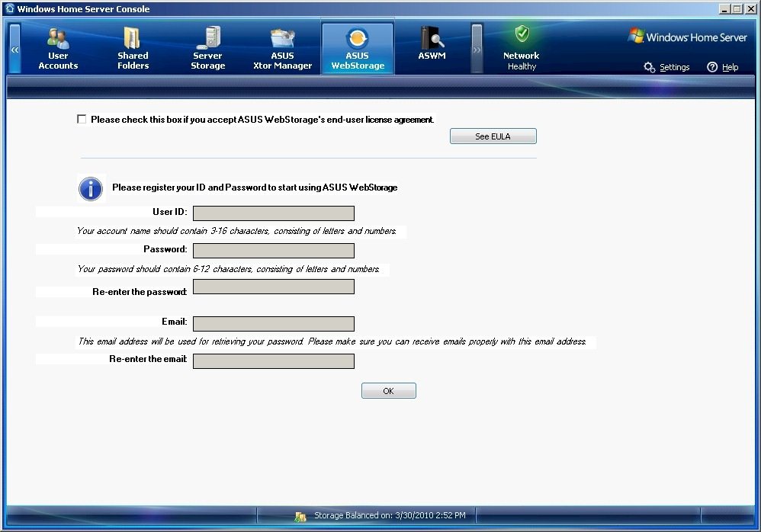Click the Network Healthy shield icon
Screen dimensions: 761x532
(x=522, y=34)
